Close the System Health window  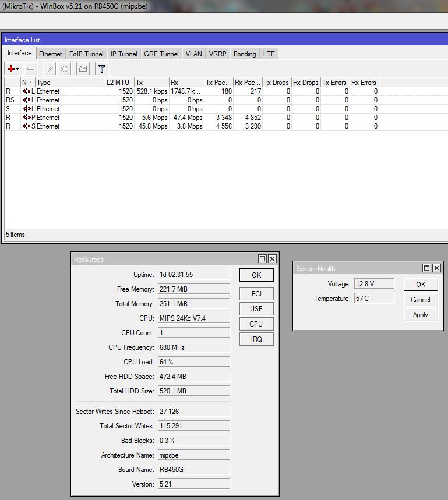(436, 268)
